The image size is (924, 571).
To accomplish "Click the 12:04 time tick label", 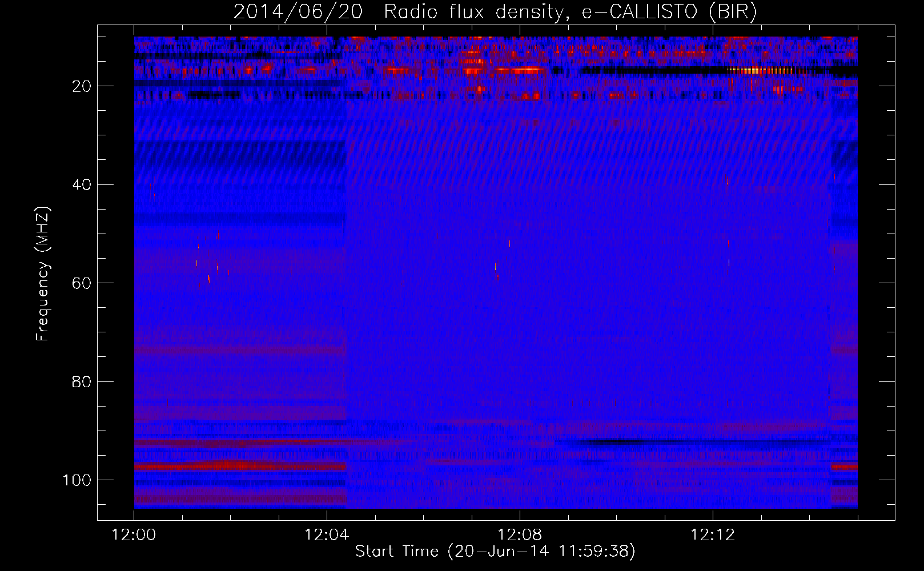I will tap(327, 535).
